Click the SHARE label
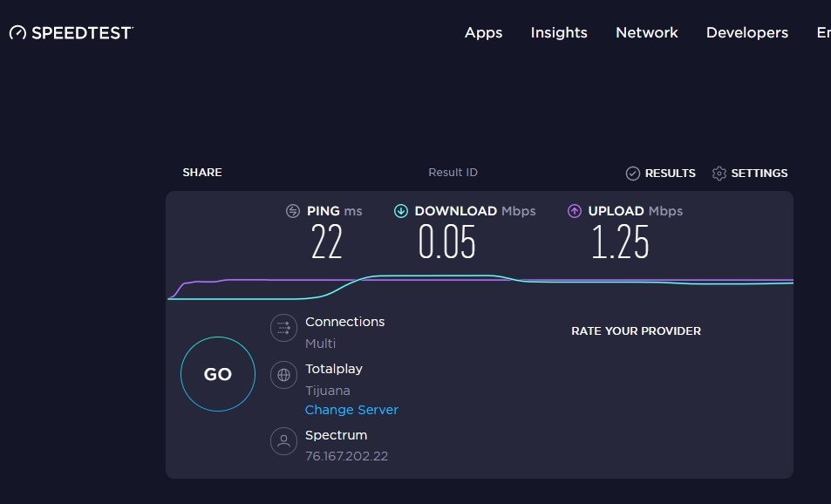 coord(202,173)
